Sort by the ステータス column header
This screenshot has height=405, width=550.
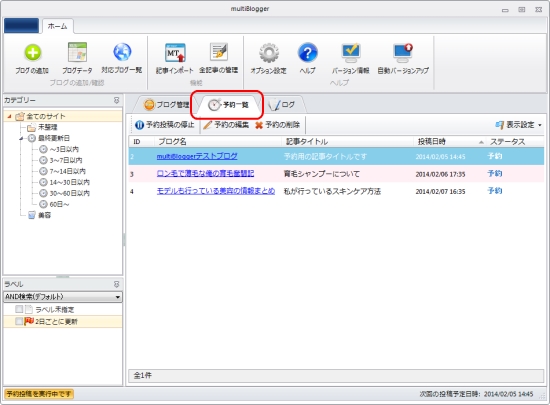pyautogui.click(x=515, y=142)
